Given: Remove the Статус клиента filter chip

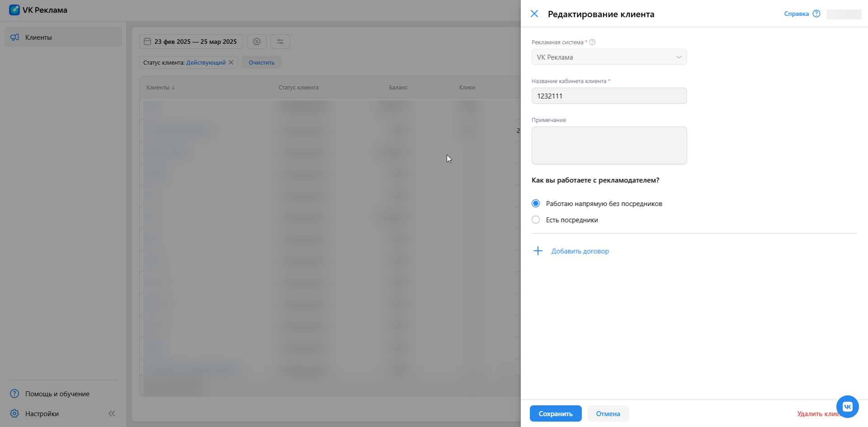Looking at the screenshot, I should point(231,62).
